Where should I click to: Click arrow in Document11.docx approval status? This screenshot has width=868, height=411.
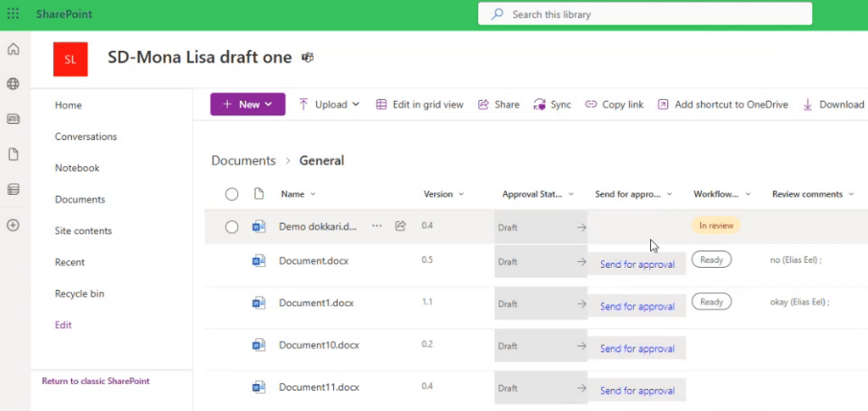tap(581, 388)
